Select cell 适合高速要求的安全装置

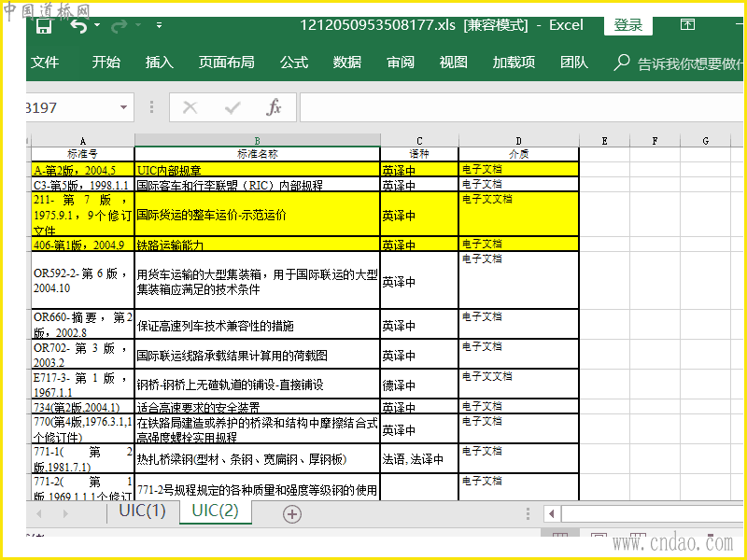[x=258, y=406]
